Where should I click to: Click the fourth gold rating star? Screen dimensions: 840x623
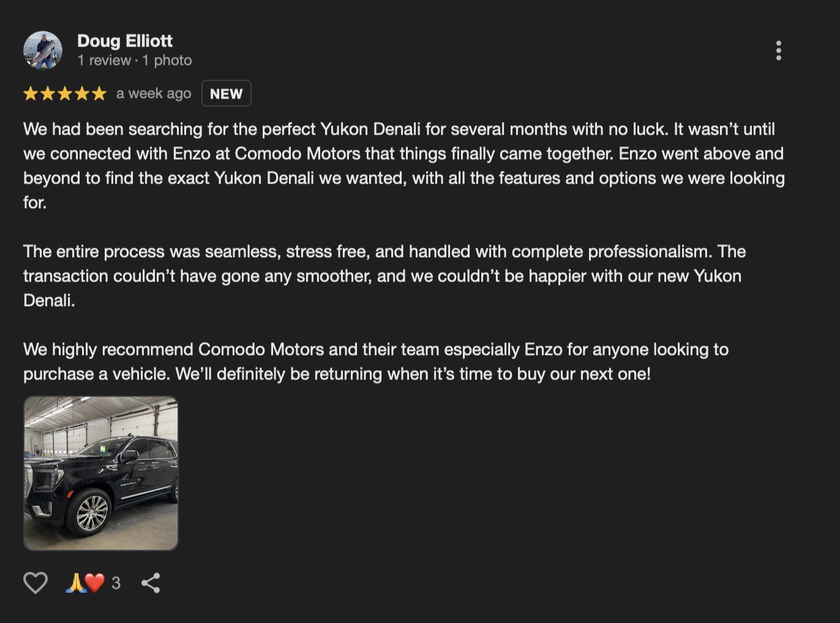point(81,94)
